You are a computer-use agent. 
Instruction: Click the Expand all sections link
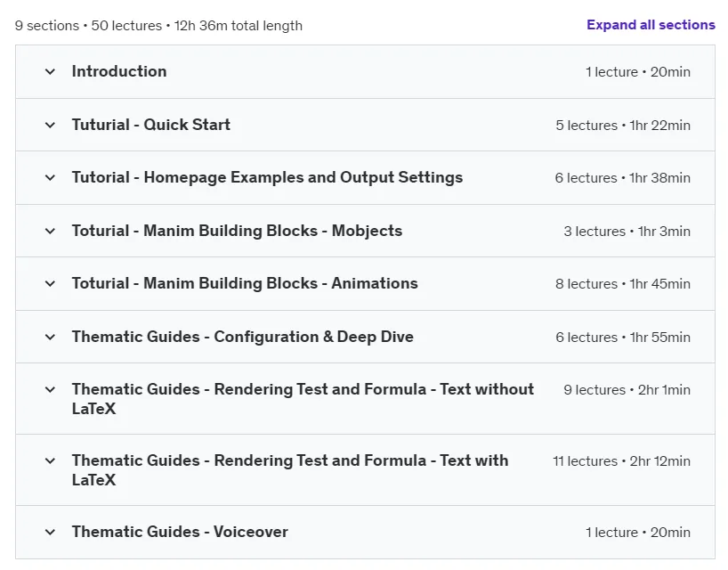tap(651, 25)
